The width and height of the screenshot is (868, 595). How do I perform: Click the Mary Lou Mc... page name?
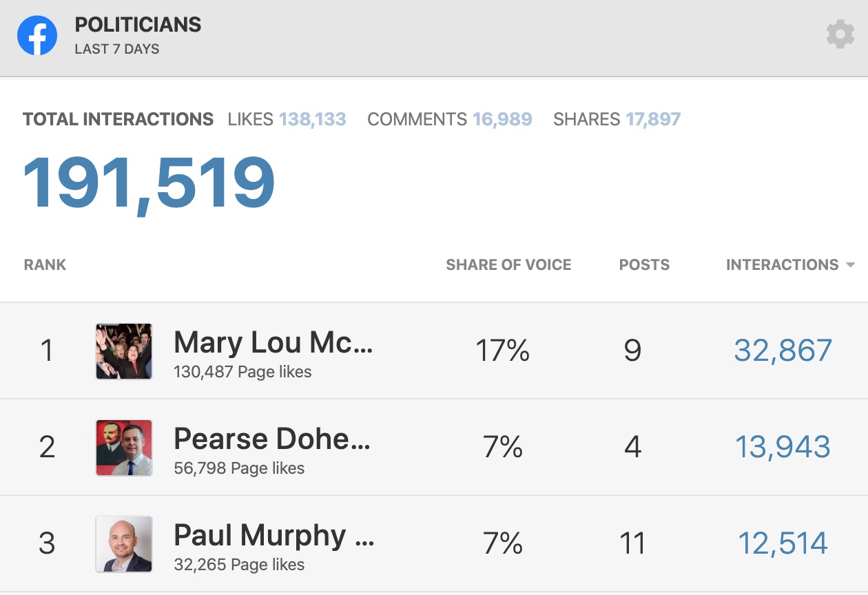(x=273, y=342)
